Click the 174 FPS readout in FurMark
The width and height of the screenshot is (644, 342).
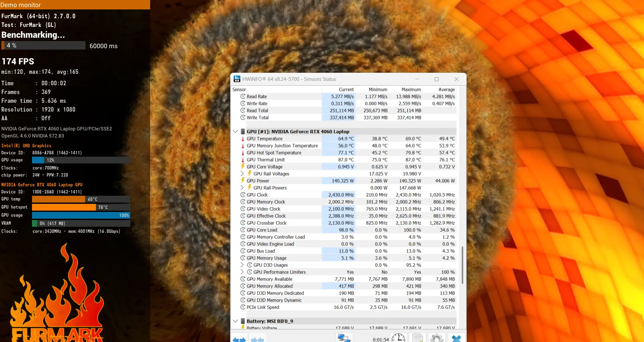[x=18, y=61]
